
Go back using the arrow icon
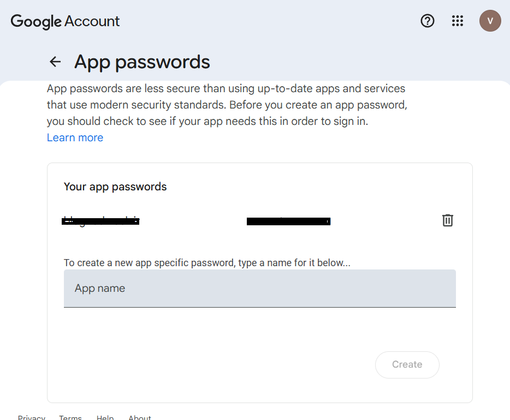(55, 62)
